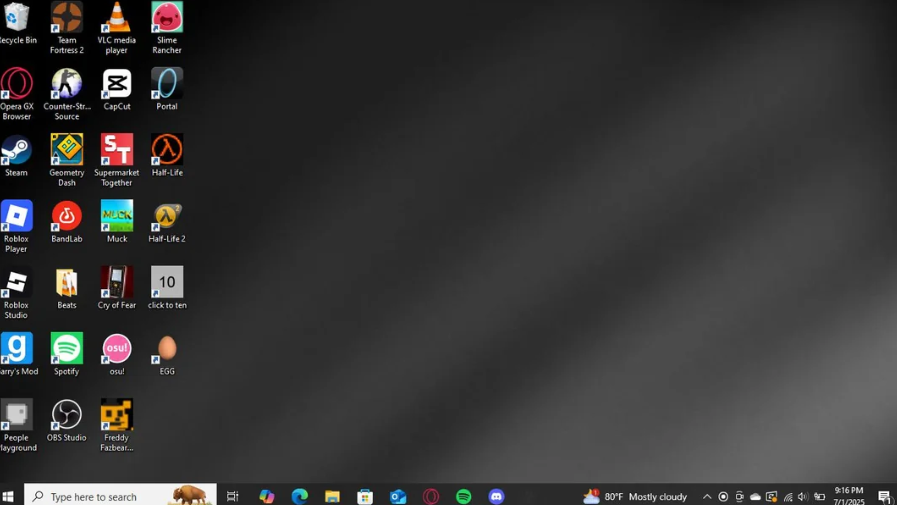This screenshot has height=505, width=897.
Task: Select the Beats folder icon
Action: click(x=66, y=288)
